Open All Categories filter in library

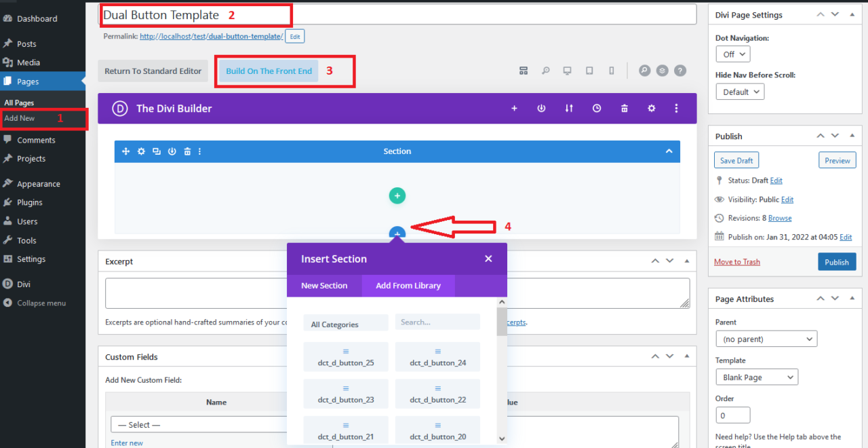click(346, 324)
